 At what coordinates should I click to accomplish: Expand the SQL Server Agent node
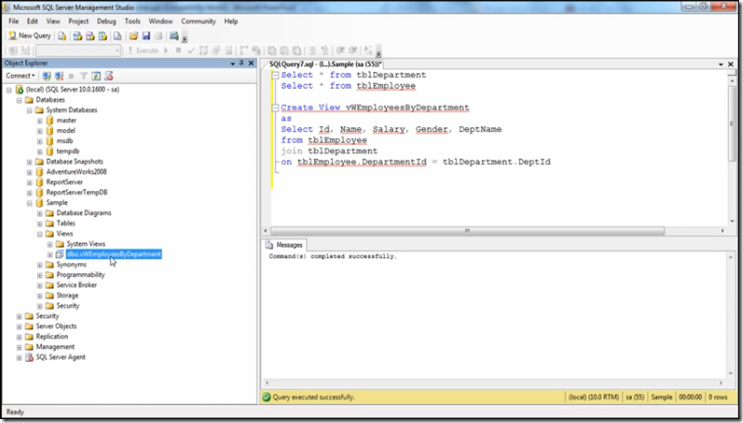(x=19, y=357)
